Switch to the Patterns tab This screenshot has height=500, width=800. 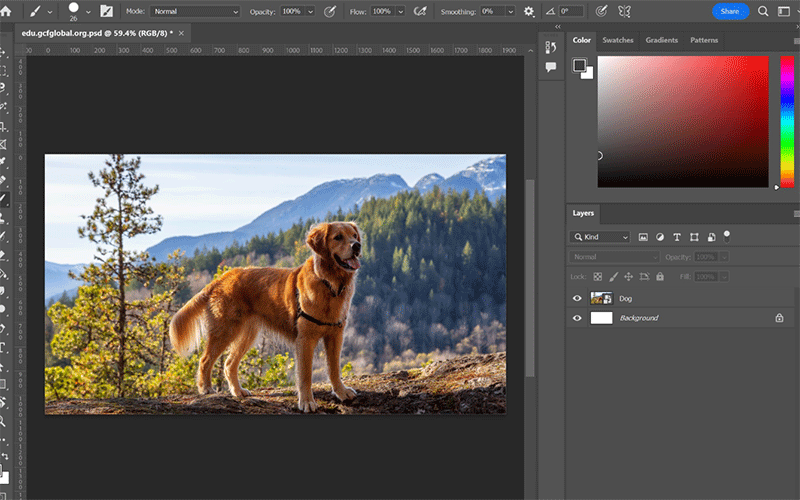coord(704,40)
